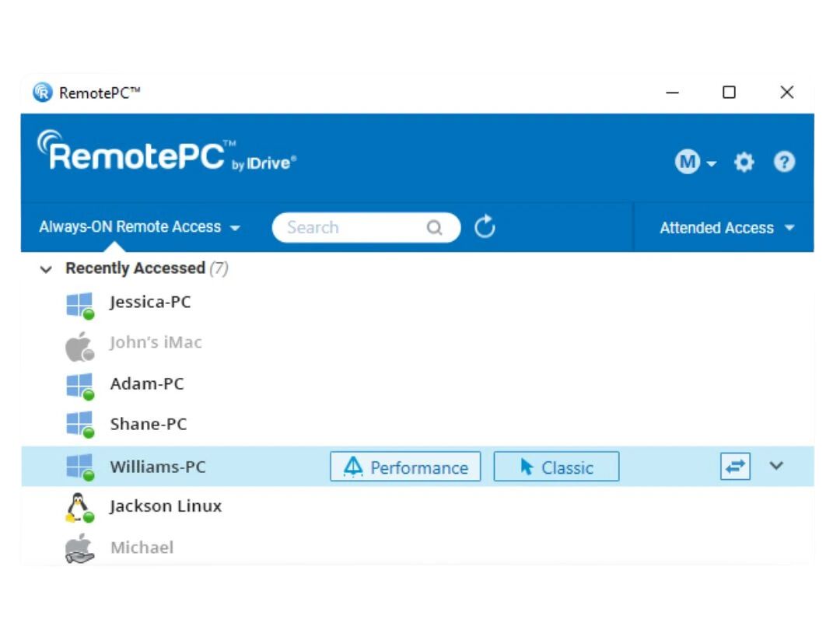Click the Windows icon beside Adam-PC
840x630 pixels.
(x=80, y=387)
